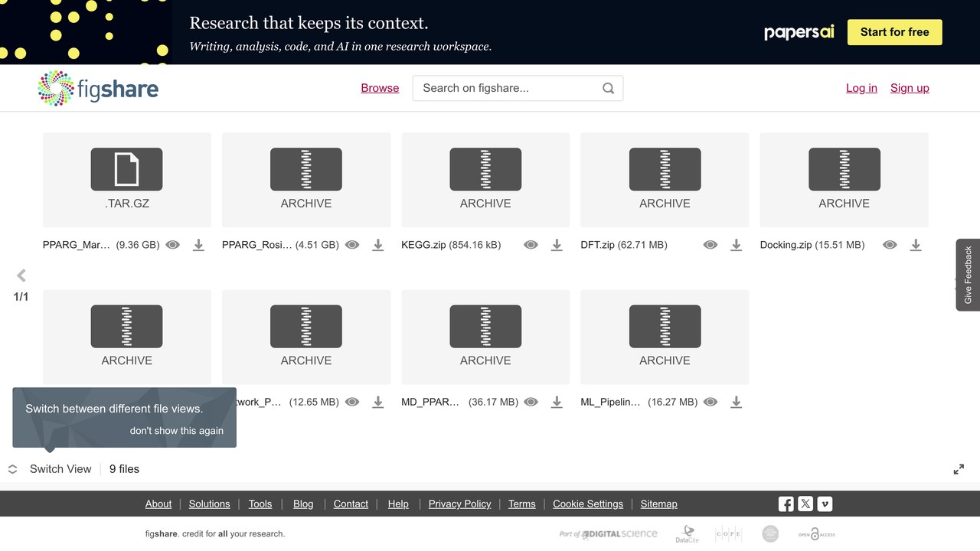Preview the MD_PPAR archive via eye icon
Screen dimensions: 980x551
coord(531,402)
